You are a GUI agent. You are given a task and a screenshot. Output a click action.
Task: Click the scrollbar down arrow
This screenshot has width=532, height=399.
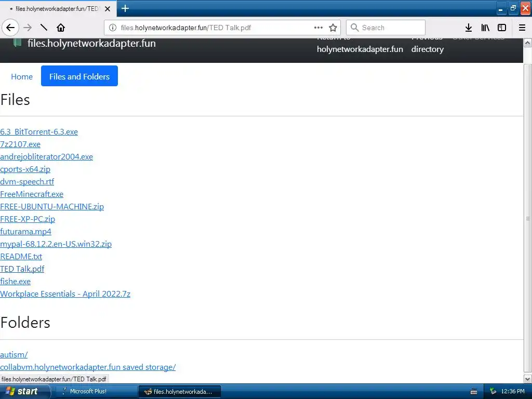coord(528,379)
